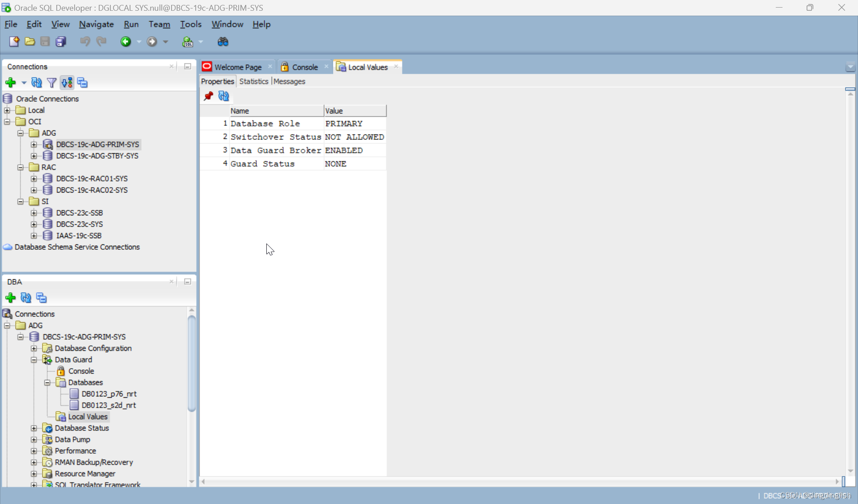Select DBCS-19c-ADG-PRIM-SYS in Connections tree
The image size is (858, 504).
97,144
